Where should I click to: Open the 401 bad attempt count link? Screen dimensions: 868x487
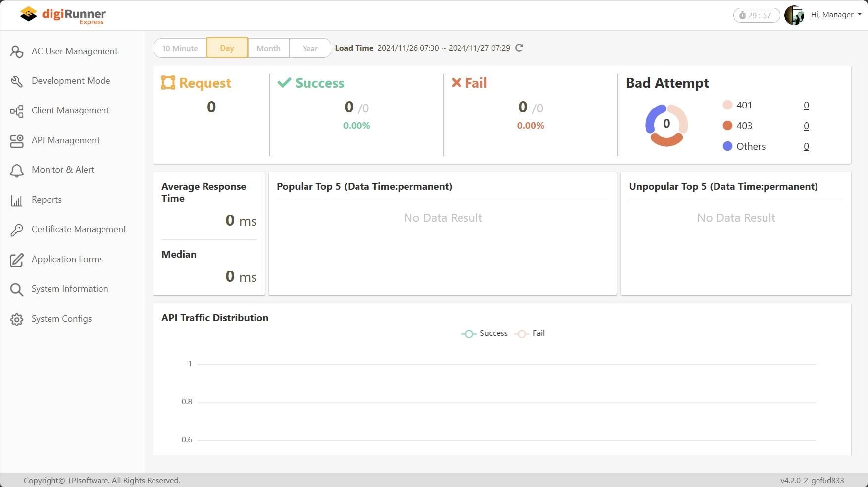pos(806,106)
